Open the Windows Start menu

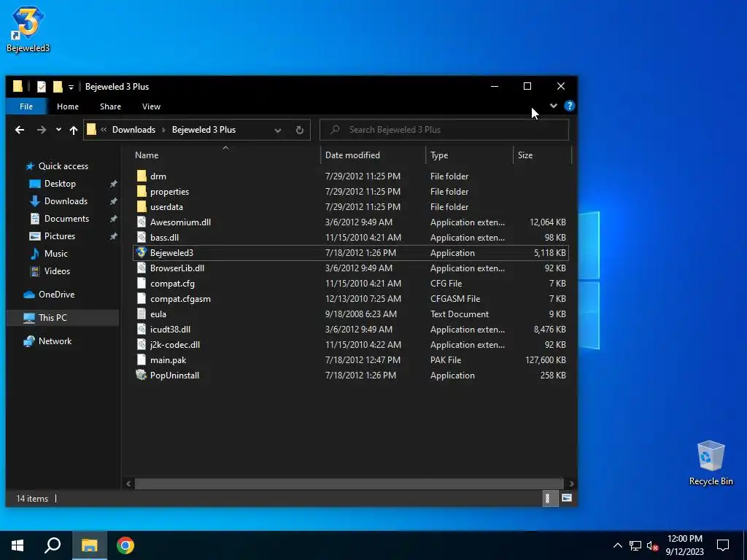tap(18, 545)
